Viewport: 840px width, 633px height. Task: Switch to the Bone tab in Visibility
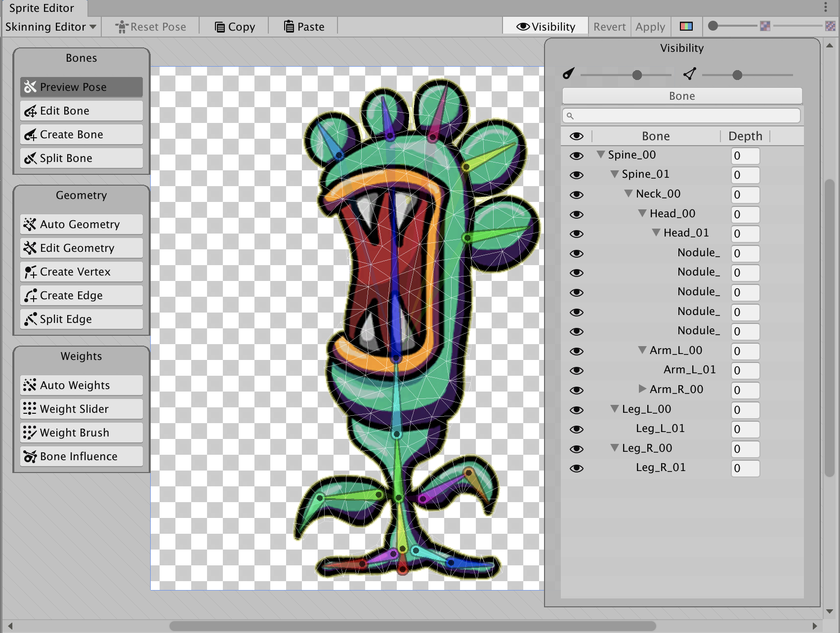pos(681,96)
